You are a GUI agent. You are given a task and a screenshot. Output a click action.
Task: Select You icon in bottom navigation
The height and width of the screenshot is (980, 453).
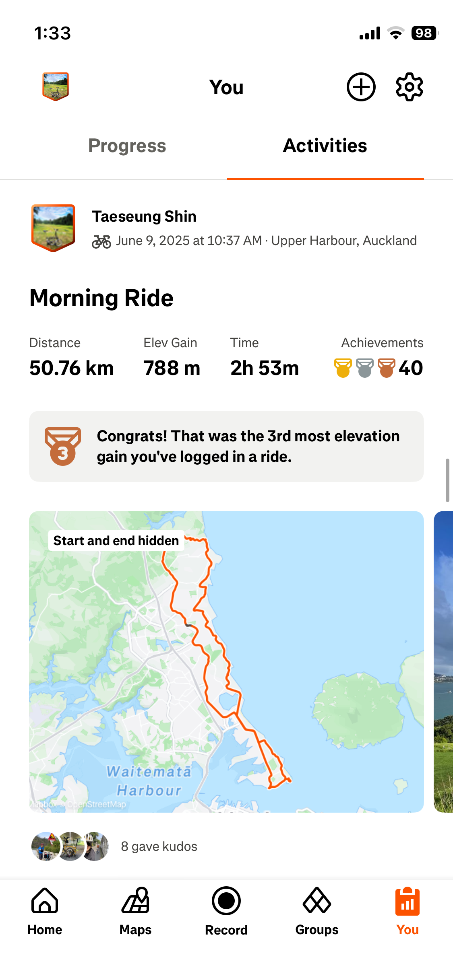click(x=407, y=912)
